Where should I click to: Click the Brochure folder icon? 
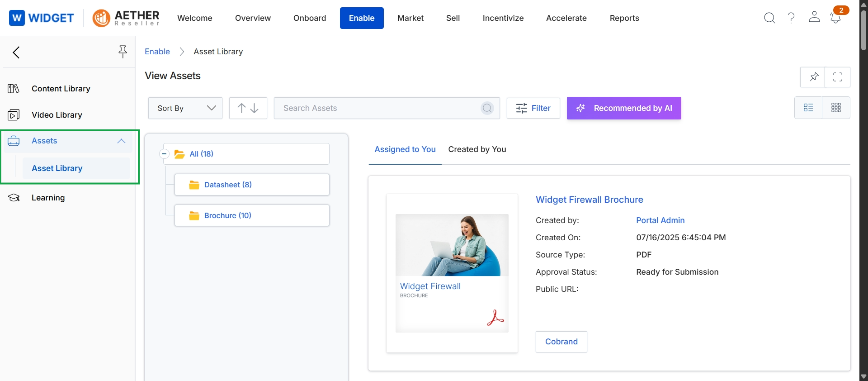click(194, 215)
